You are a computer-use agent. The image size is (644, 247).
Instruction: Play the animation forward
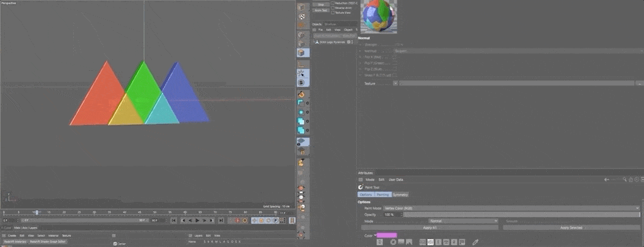pos(198,220)
